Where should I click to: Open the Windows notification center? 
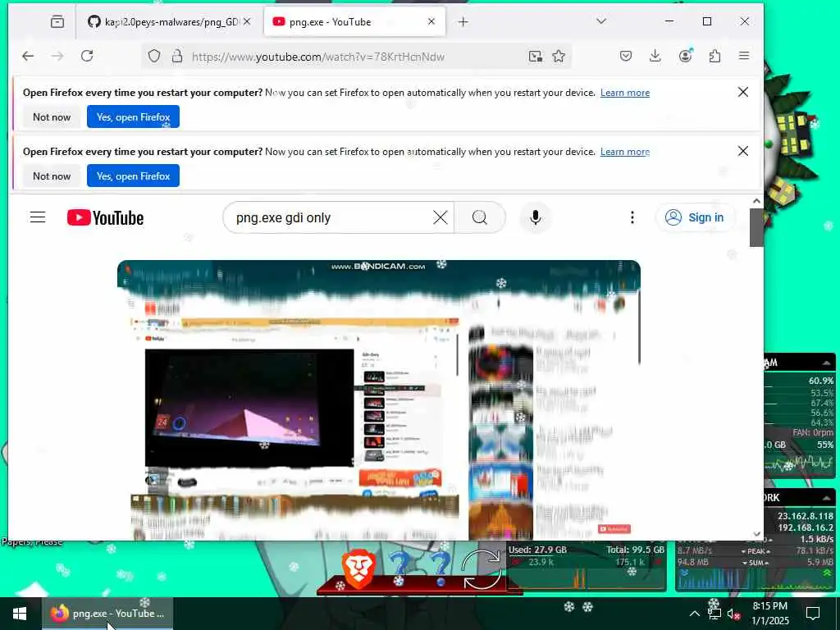tap(813, 614)
